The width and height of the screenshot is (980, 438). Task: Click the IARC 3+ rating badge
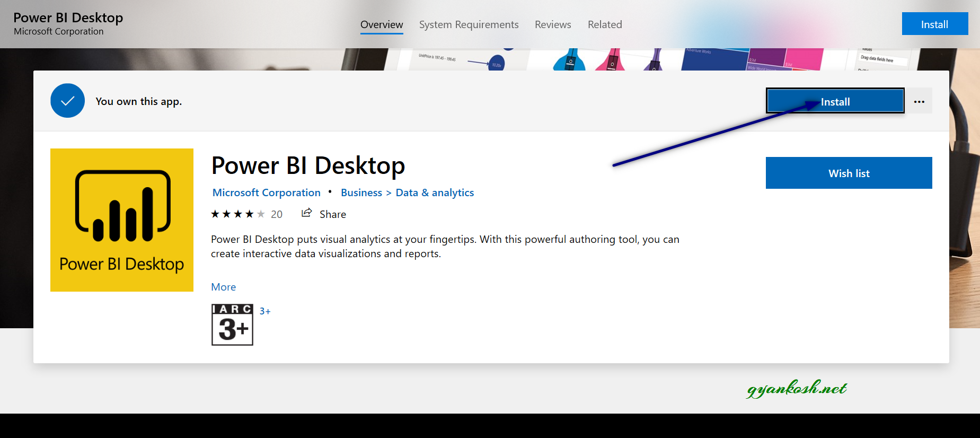(232, 325)
